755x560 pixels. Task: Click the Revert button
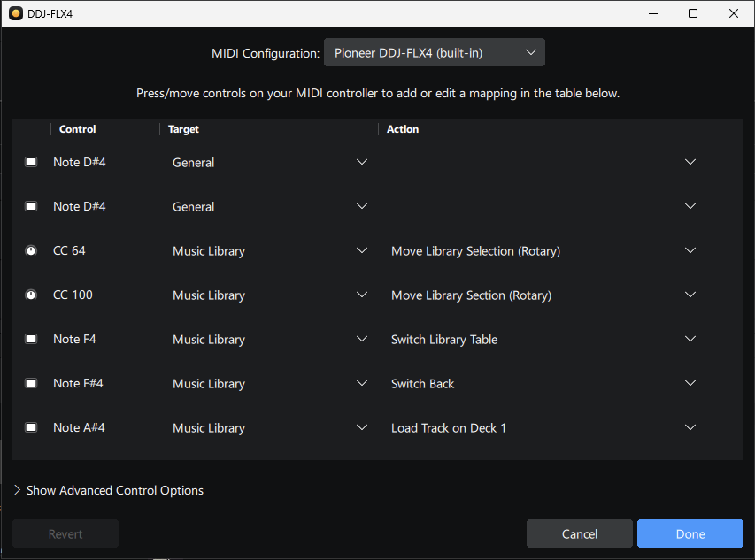(65, 533)
